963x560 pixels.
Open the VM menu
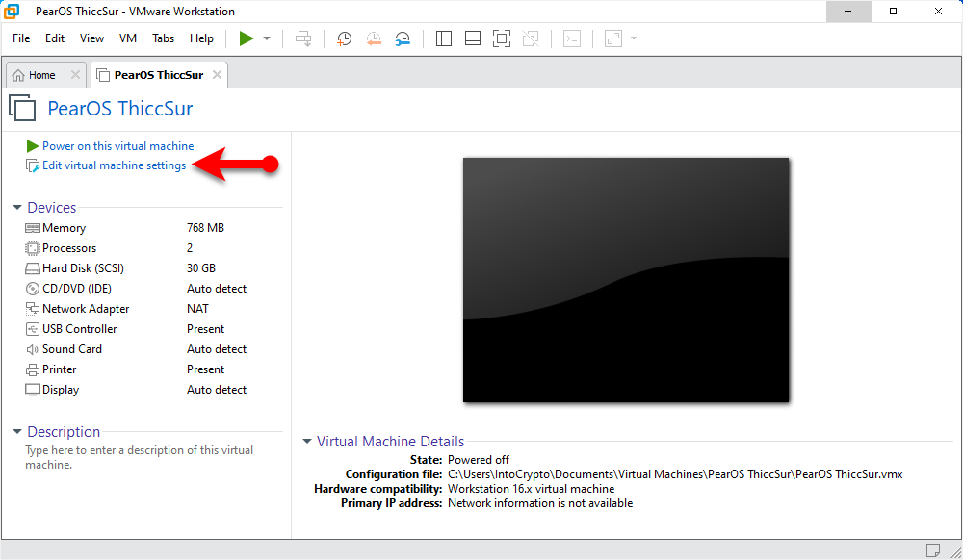pos(128,38)
